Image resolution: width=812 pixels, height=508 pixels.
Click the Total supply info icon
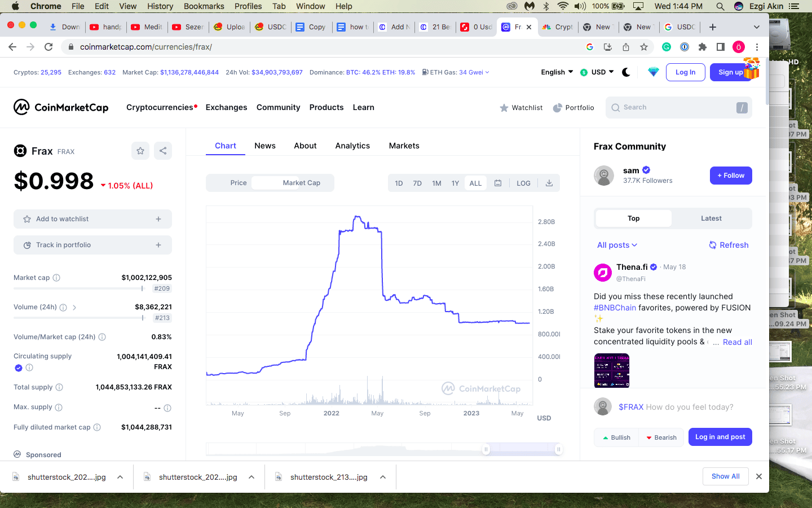[59, 387]
